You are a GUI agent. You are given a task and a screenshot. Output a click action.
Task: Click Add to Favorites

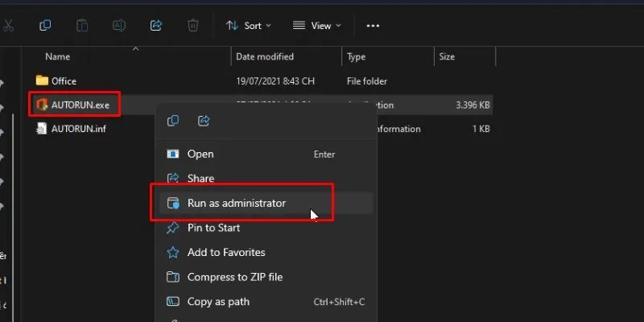pos(225,252)
